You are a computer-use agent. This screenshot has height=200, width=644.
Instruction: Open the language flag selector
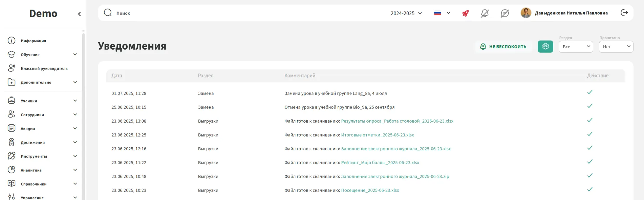[x=442, y=13]
